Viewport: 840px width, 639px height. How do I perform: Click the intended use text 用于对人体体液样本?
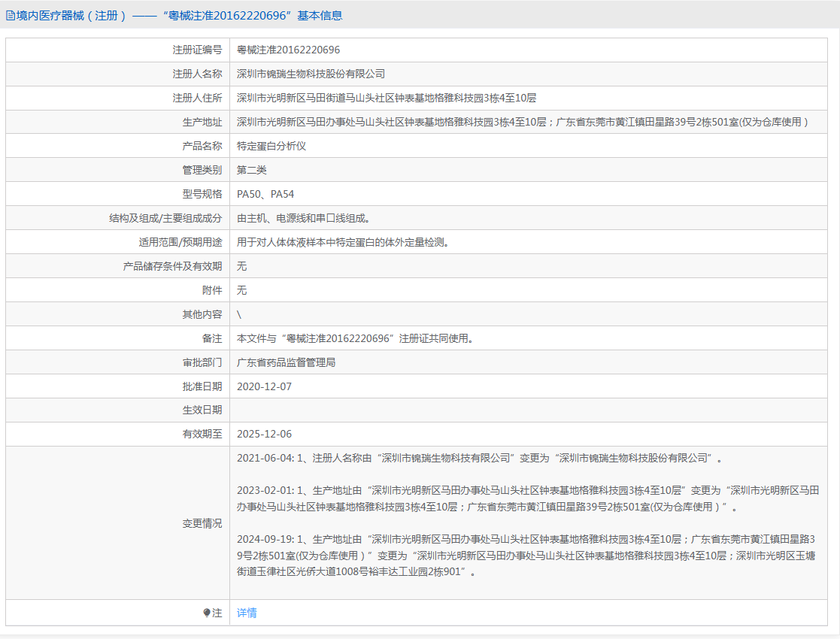pos(343,243)
